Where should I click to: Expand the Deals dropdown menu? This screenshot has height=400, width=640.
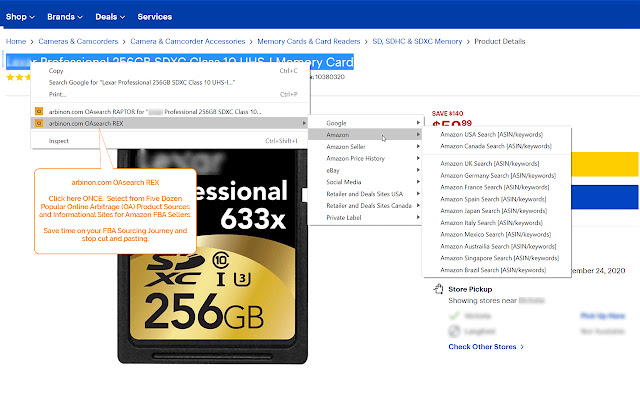point(110,17)
